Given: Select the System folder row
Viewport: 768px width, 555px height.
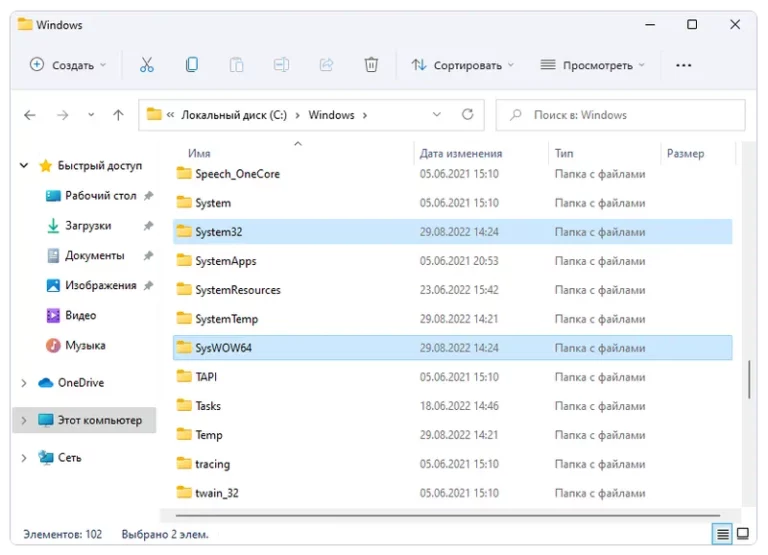Looking at the screenshot, I should (453, 203).
